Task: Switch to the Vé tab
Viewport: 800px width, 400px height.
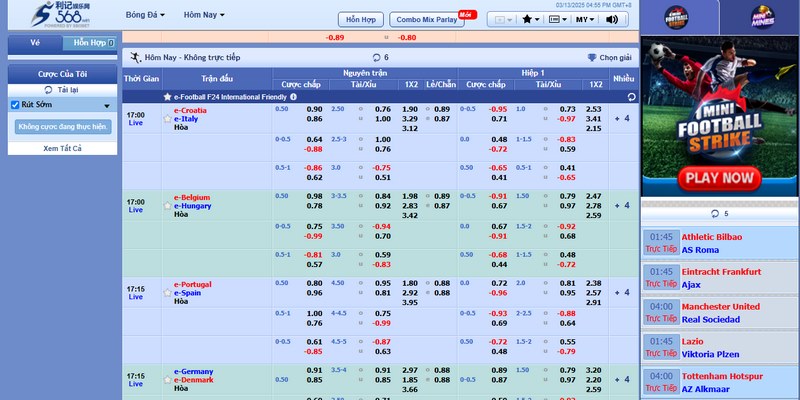Action: (35, 43)
